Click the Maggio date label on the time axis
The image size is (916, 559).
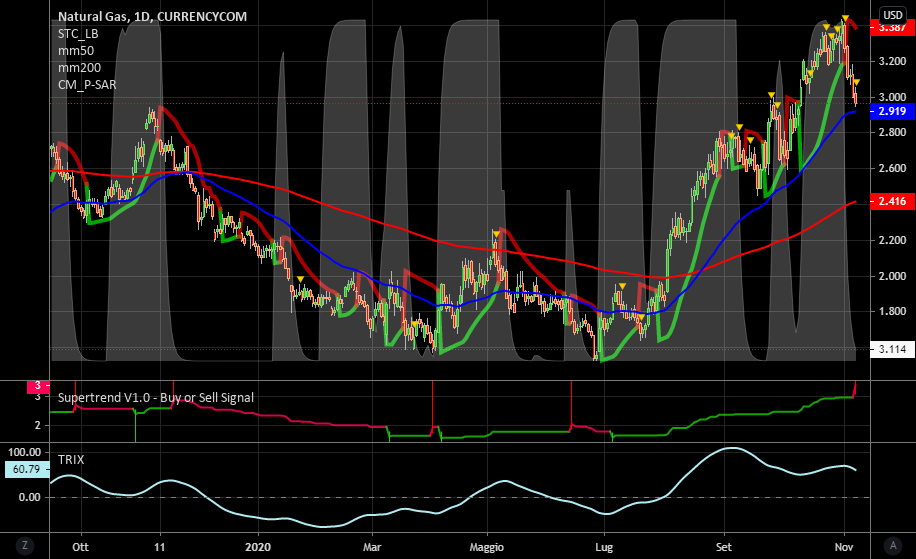pos(487,547)
